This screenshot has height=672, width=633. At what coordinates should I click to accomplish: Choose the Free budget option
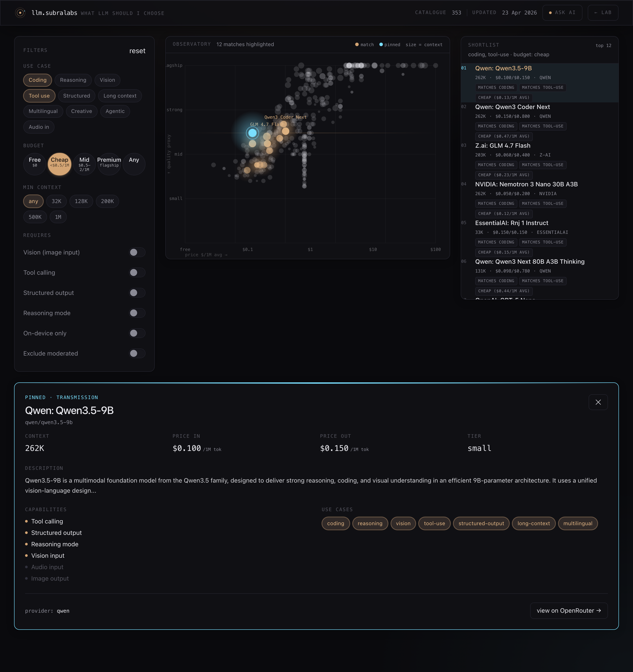coord(35,164)
